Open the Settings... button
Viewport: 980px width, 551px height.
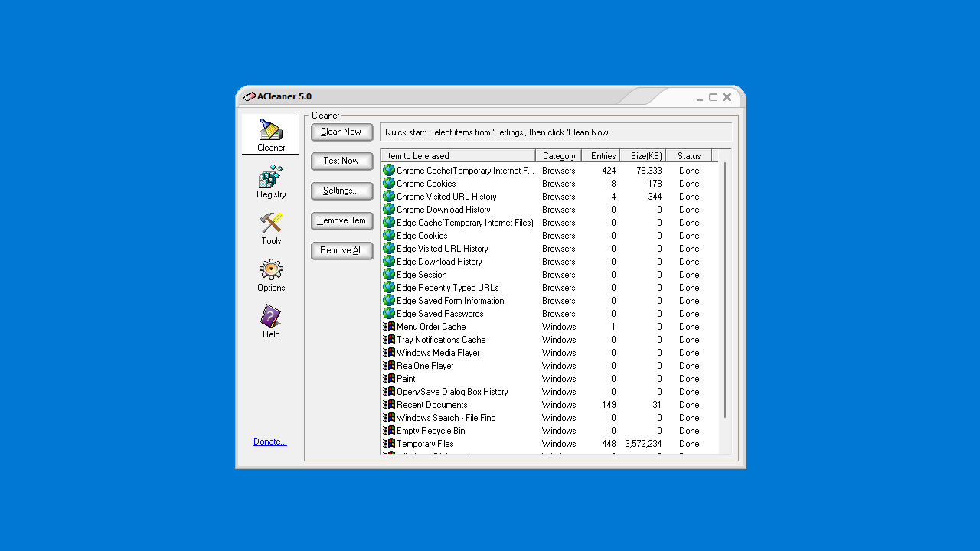(x=341, y=191)
